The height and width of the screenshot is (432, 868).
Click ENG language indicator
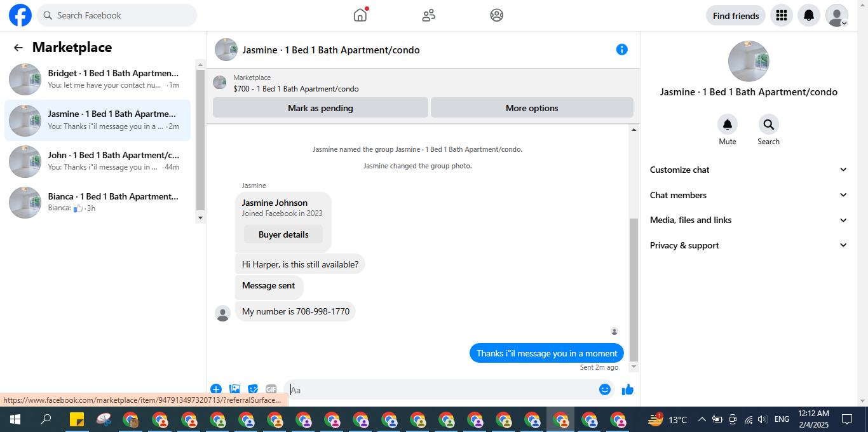(782, 419)
